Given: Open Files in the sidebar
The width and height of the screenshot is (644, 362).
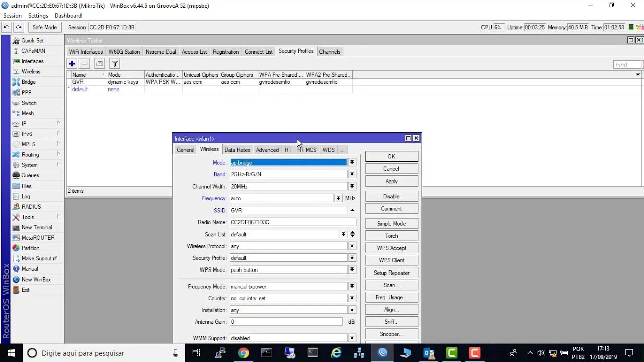Looking at the screenshot, I should (26, 186).
